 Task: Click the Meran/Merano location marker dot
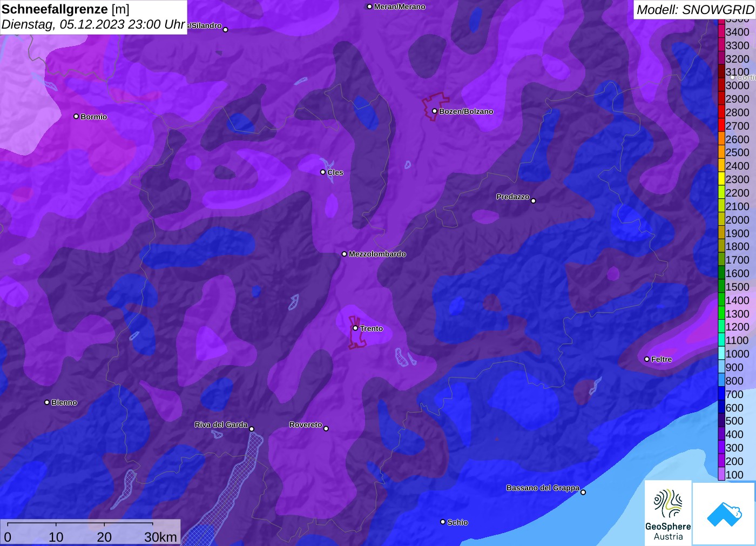click(369, 7)
